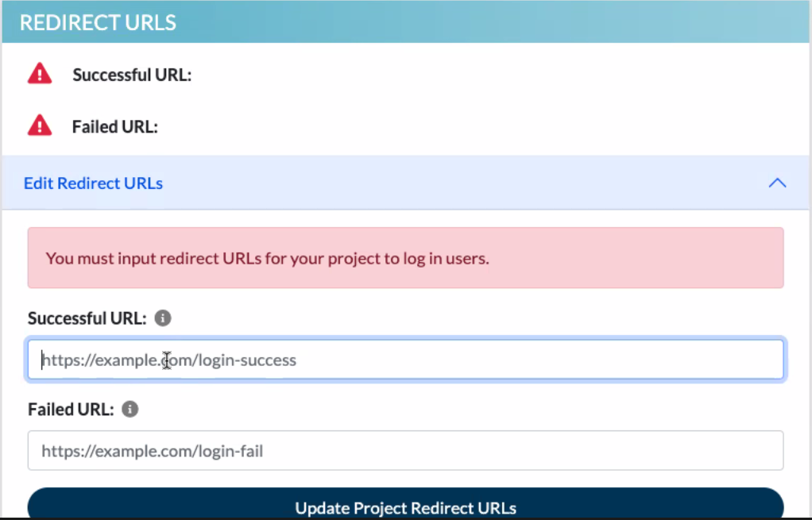Click the Failed URL form label above input

(71, 410)
